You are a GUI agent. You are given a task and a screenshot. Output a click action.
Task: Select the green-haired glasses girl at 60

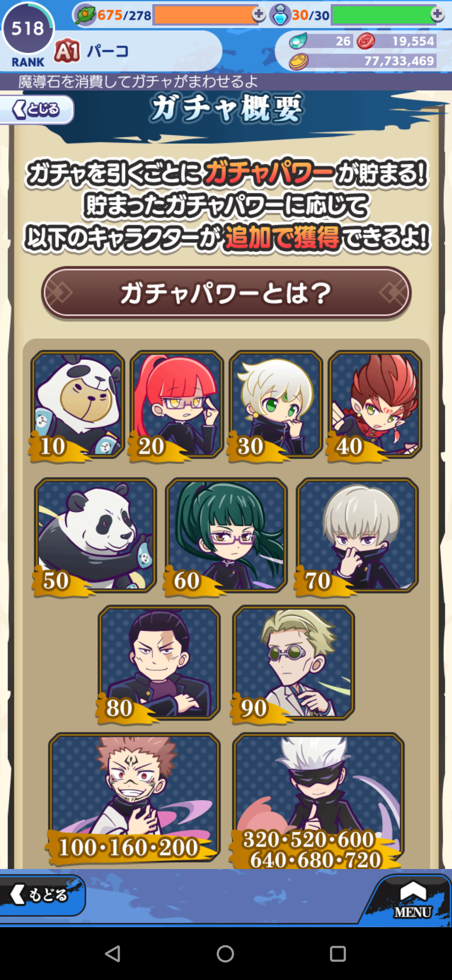click(x=226, y=536)
